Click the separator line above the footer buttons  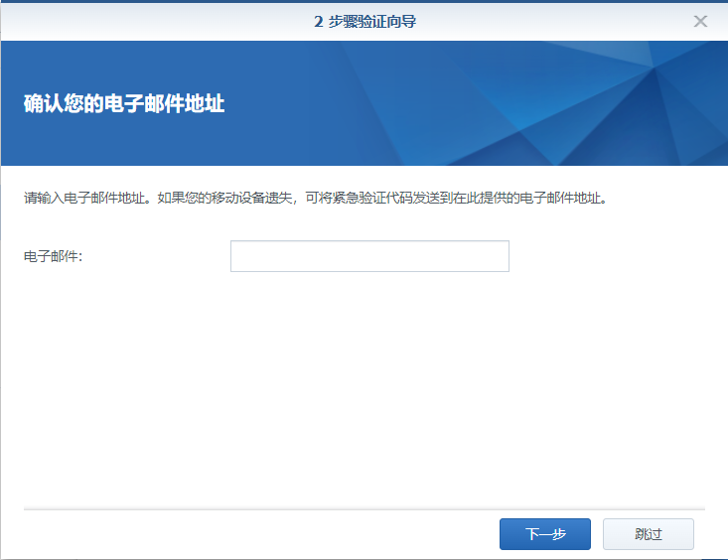(x=364, y=509)
